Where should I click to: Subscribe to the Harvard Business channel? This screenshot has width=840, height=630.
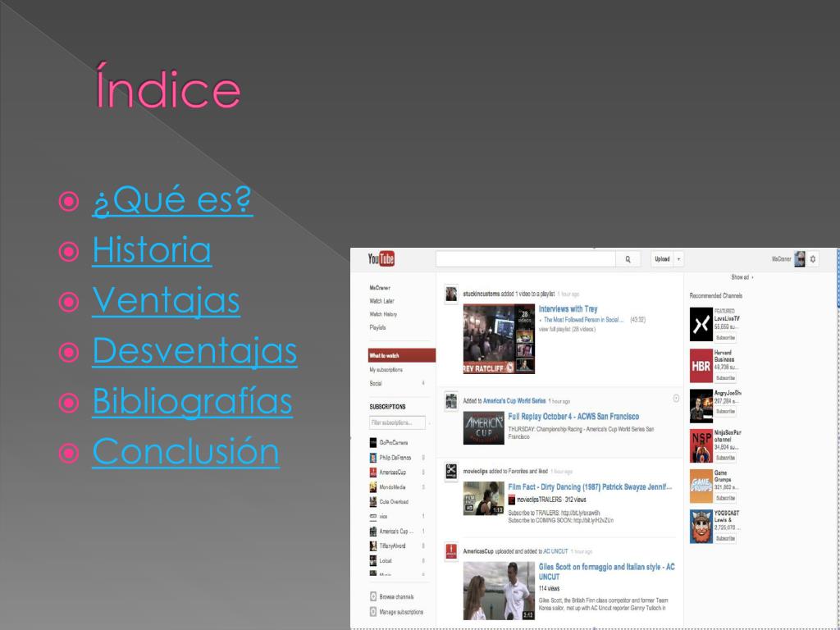click(725, 377)
